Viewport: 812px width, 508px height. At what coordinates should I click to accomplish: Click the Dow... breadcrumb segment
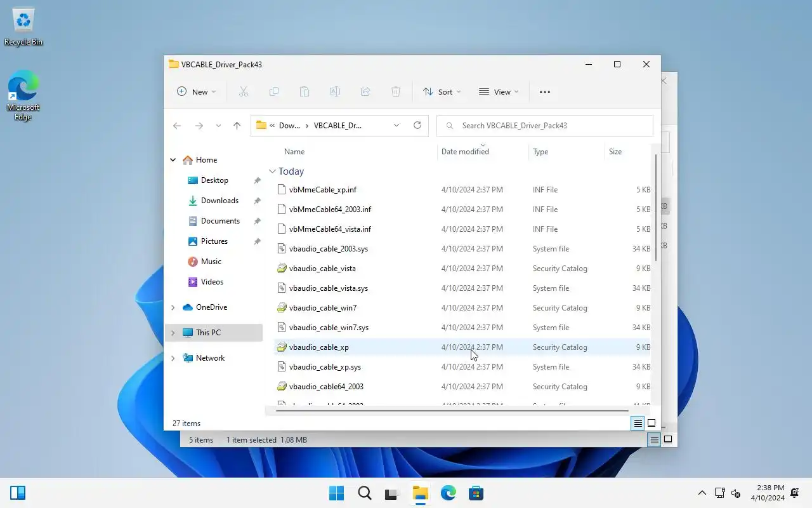(289, 126)
